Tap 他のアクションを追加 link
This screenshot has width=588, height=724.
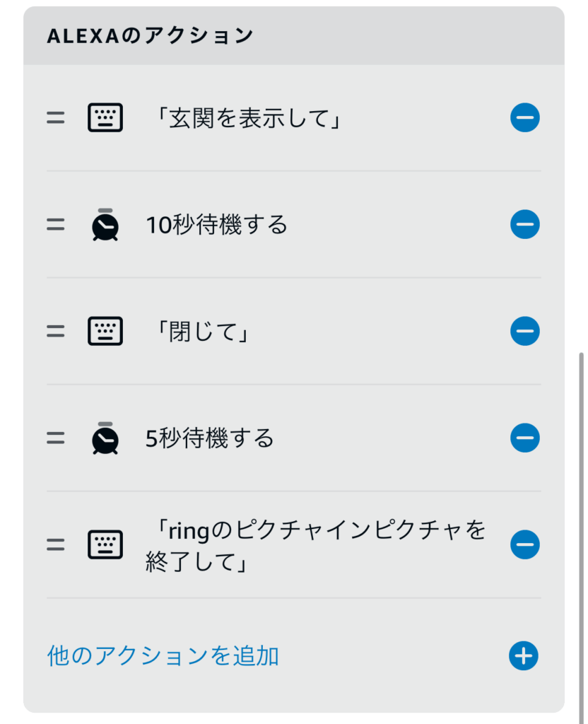(x=163, y=656)
